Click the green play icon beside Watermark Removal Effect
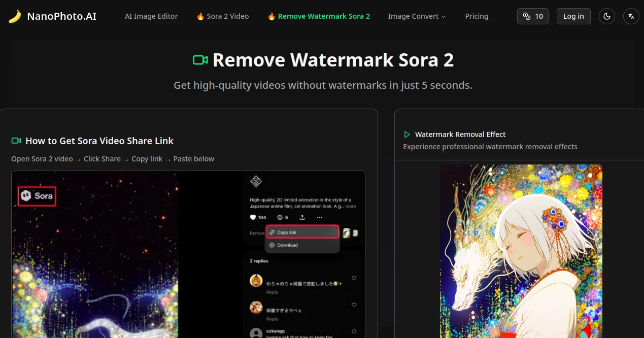This screenshot has height=338, width=644. tap(406, 134)
